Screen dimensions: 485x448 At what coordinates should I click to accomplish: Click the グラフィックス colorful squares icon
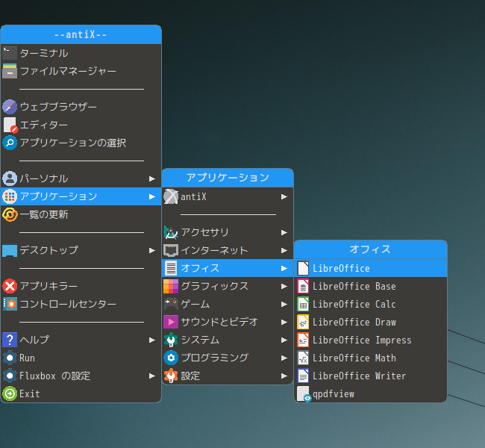pos(171,286)
